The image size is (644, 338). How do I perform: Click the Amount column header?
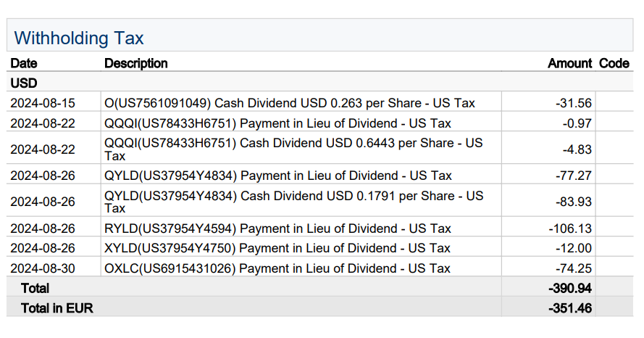click(x=569, y=63)
